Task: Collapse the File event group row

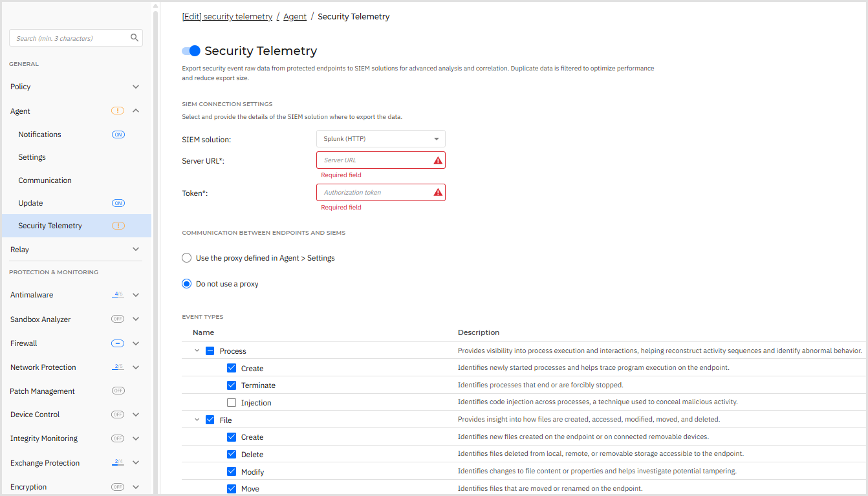Action: point(197,420)
